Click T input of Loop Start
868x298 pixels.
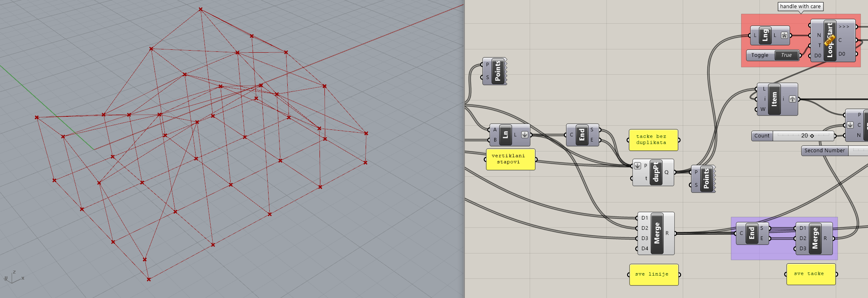pyautogui.click(x=819, y=45)
